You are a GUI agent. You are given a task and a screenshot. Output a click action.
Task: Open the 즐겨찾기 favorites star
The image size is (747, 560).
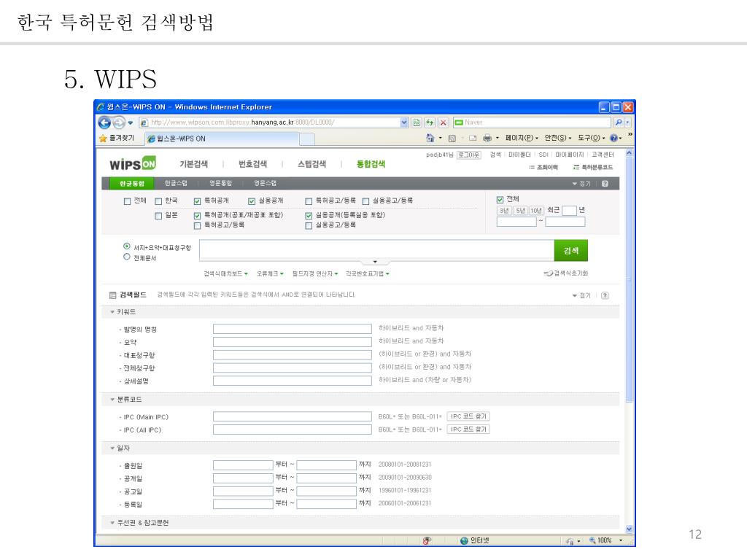(103, 138)
